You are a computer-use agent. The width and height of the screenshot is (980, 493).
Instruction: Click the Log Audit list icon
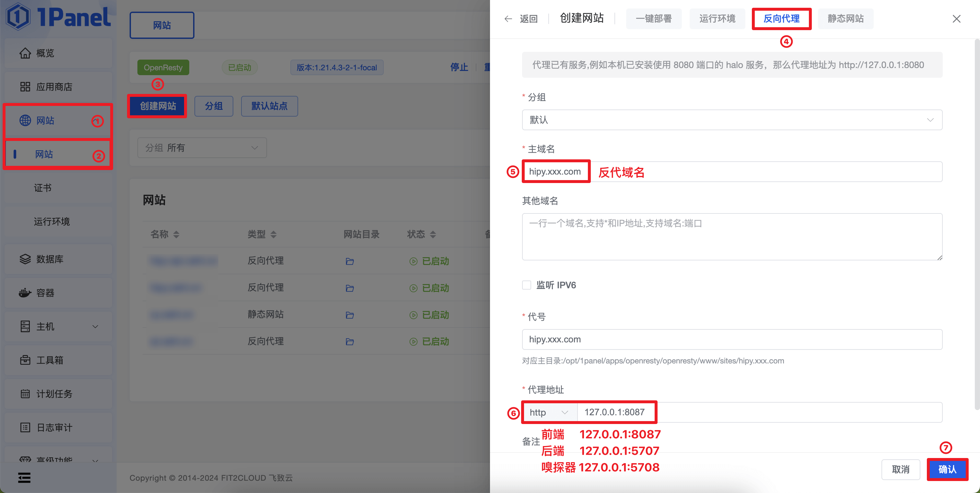point(25,428)
